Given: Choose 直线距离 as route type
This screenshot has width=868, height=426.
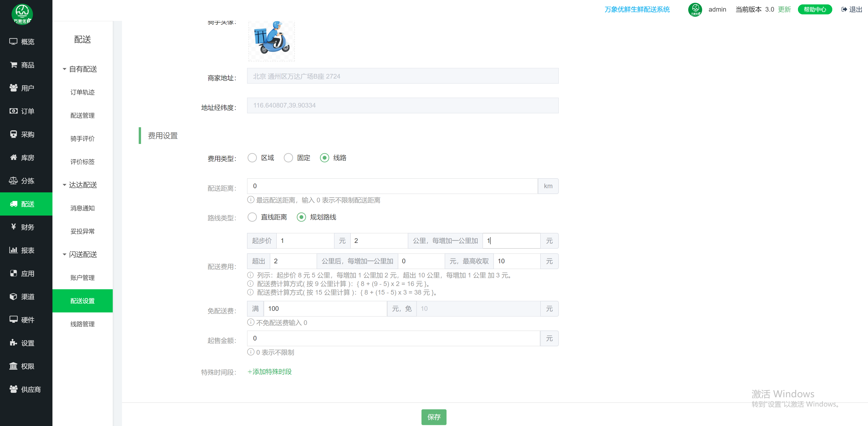Looking at the screenshot, I should click(252, 217).
